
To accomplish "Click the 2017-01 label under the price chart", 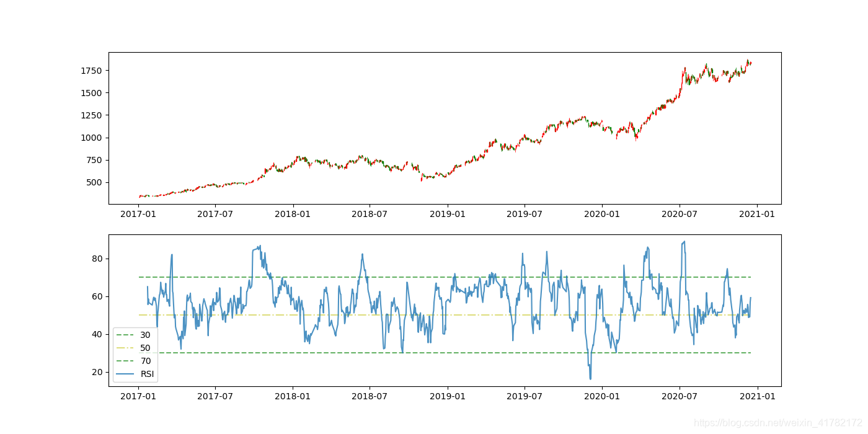I will tap(138, 214).
